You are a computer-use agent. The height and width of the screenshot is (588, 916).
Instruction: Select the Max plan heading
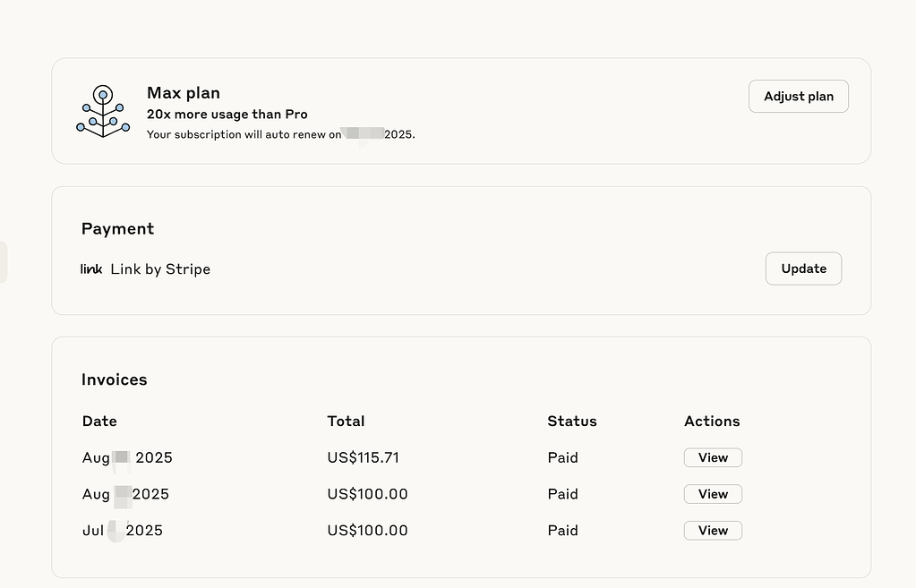(184, 93)
